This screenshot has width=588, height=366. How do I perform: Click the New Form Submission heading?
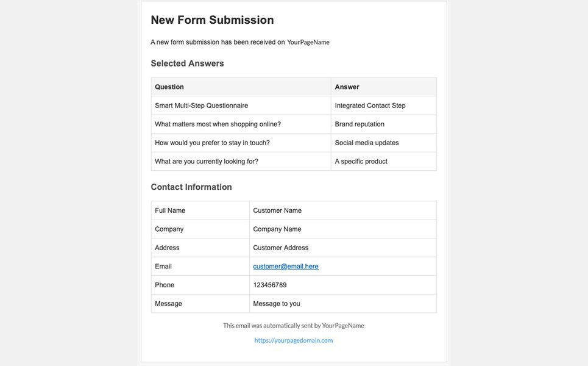(212, 20)
